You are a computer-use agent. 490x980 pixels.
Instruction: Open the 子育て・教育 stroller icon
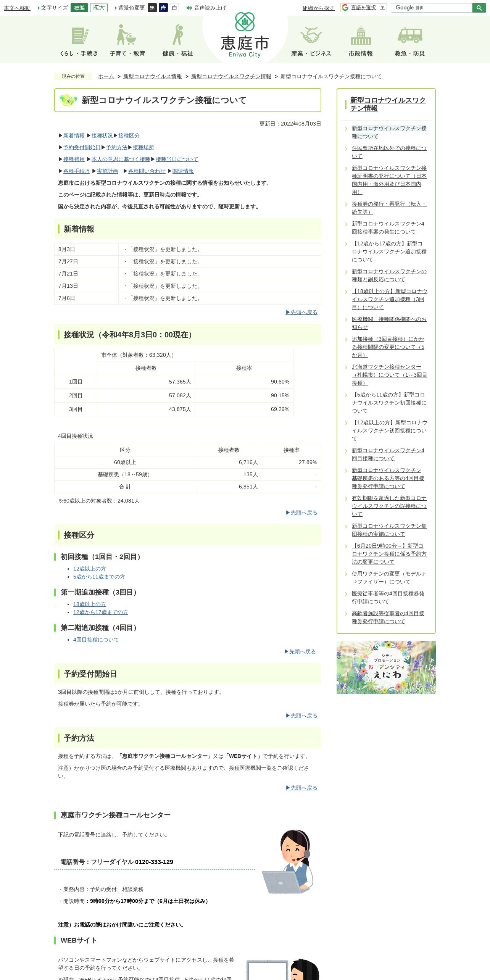tap(127, 41)
